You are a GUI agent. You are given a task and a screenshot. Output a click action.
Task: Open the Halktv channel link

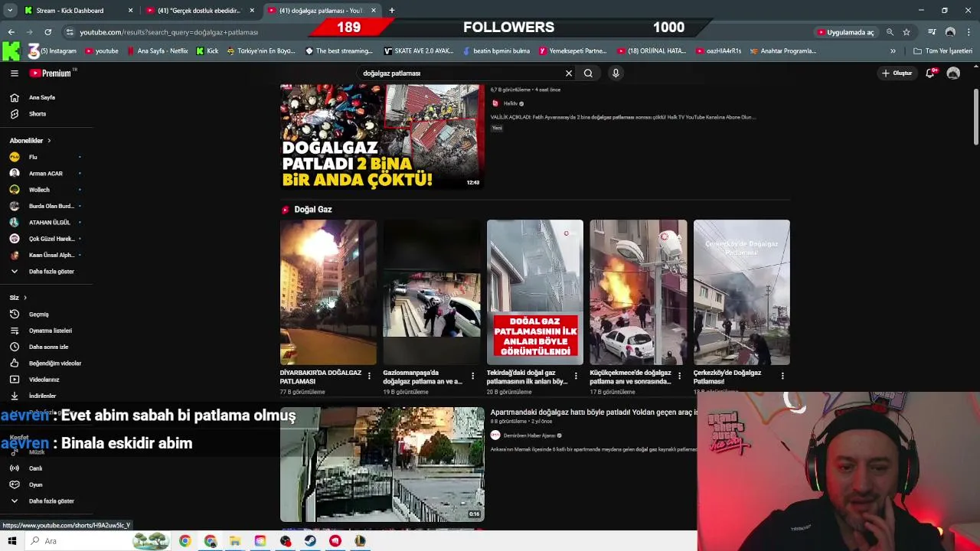point(510,103)
